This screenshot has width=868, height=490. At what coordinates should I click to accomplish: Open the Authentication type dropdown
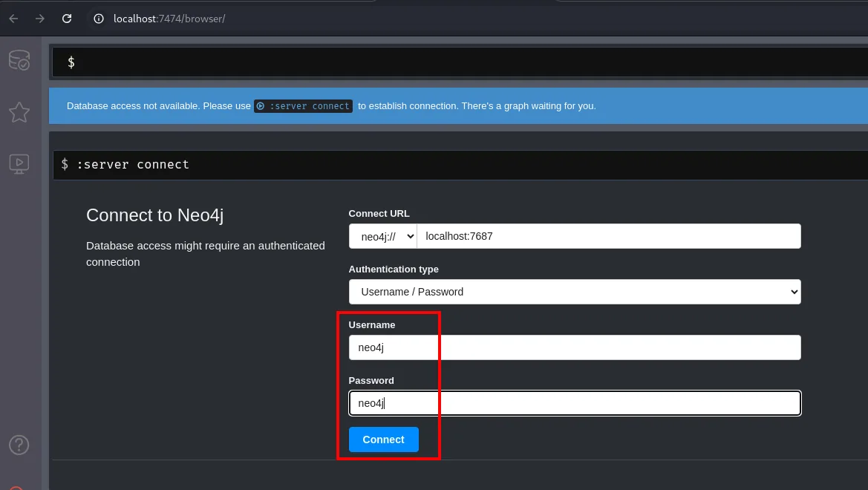(575, 292)
